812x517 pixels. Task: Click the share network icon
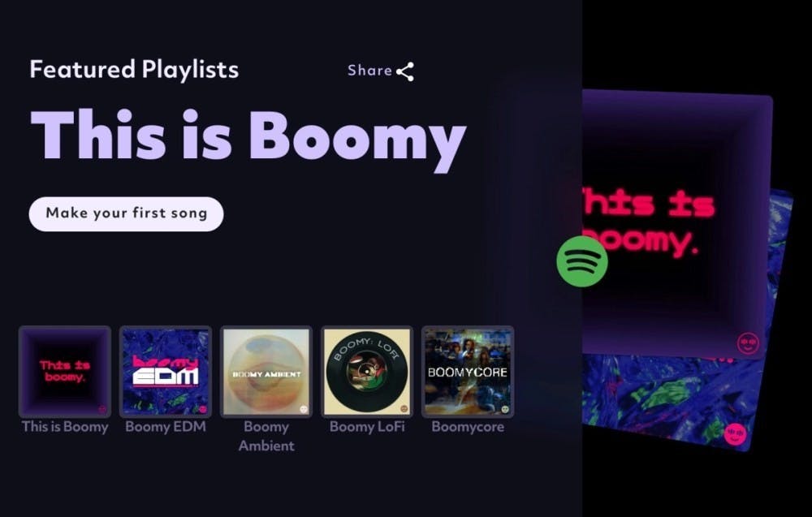405,71
